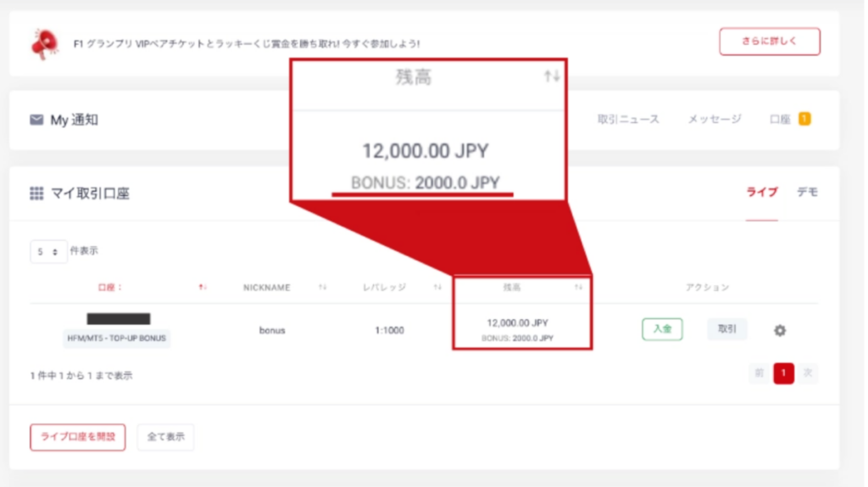Click the My 通知 envelope icon

36,120
